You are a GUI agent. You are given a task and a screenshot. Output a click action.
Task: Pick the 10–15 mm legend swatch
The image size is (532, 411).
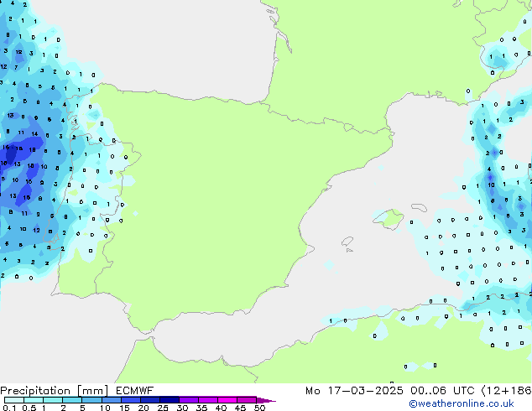[111, 400]
